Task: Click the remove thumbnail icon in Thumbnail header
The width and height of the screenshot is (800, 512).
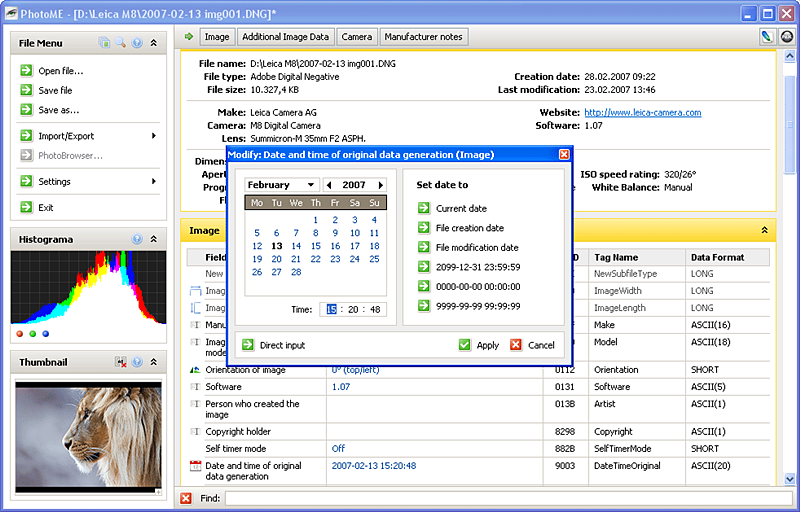Action: [x=121, y=362]
